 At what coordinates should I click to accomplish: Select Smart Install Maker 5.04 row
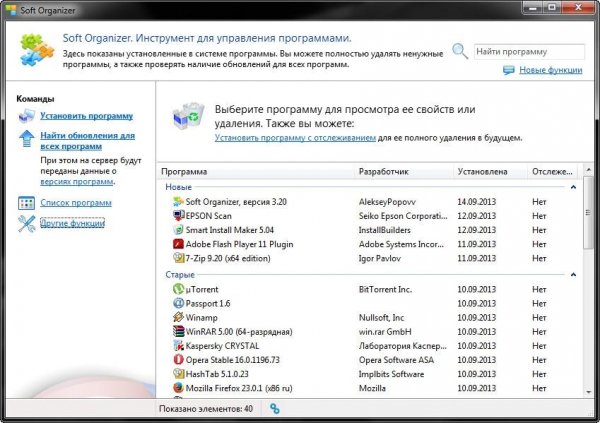tap(230, 230)
